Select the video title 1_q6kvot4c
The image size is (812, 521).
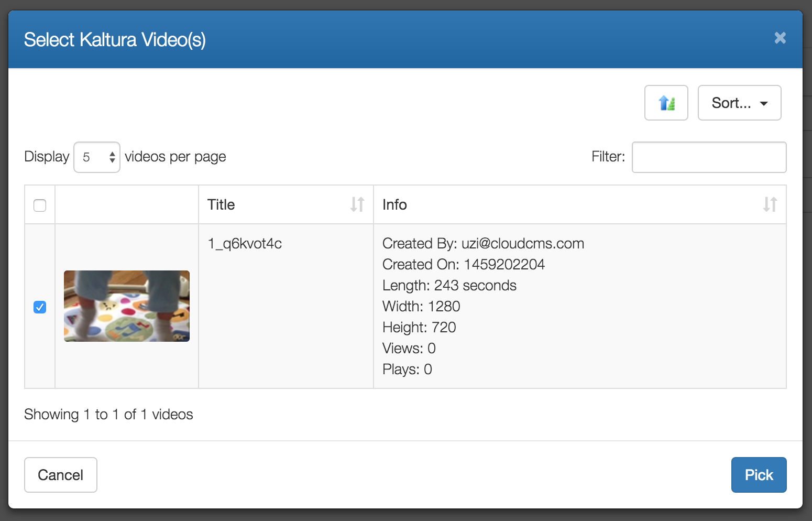pos(245,244)
